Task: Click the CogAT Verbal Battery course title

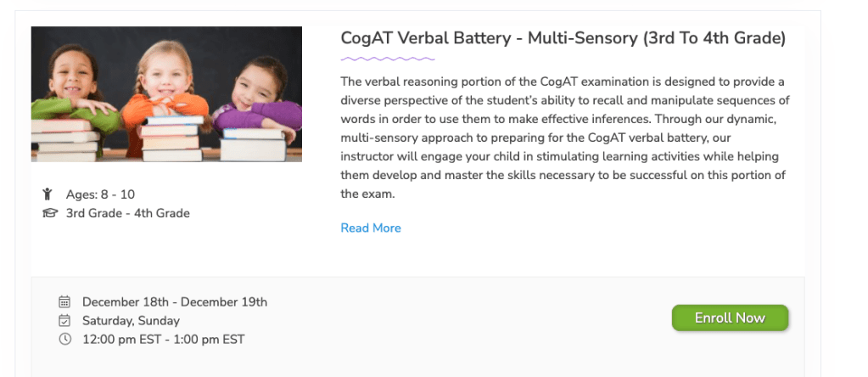Action: click(563, 38)
